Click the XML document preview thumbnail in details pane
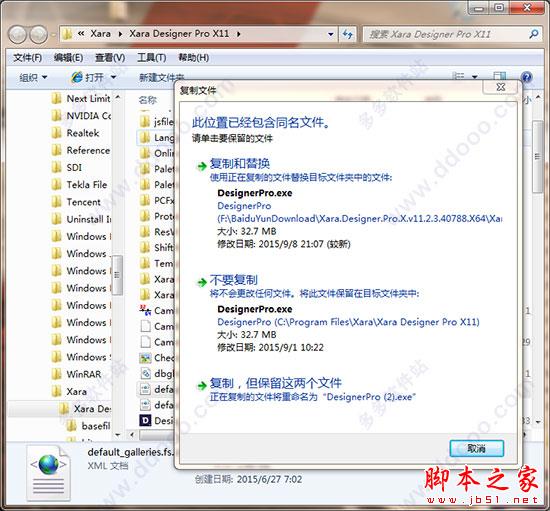550x511 pixels. click(x=48, y=472)
